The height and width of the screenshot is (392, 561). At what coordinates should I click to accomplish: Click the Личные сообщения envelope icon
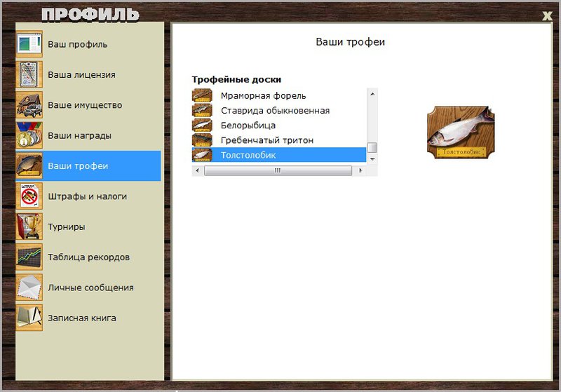point(29,288)
